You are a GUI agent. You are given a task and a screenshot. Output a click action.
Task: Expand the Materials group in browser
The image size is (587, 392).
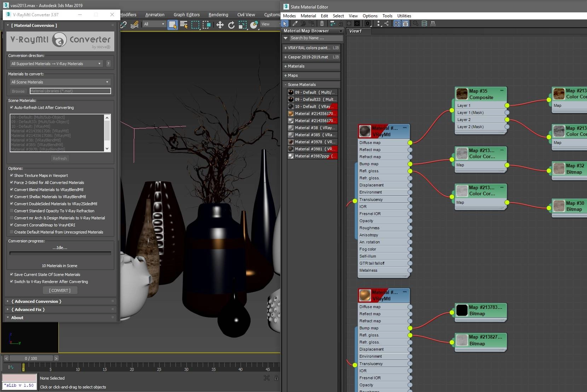tap(311, 66)
